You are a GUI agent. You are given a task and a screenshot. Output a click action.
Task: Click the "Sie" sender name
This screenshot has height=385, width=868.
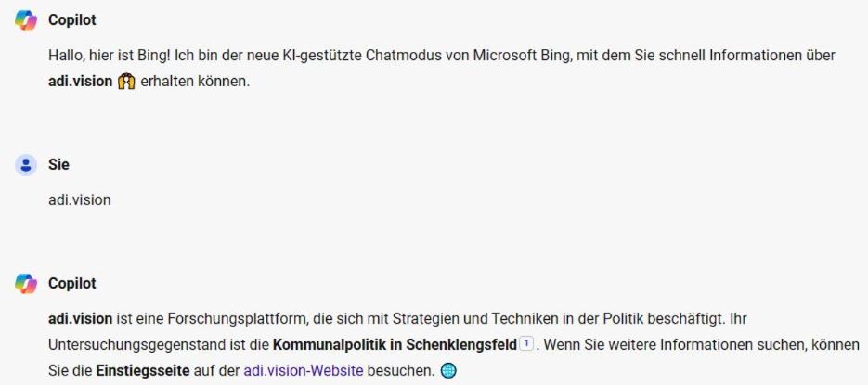click(x=58, y=165)
